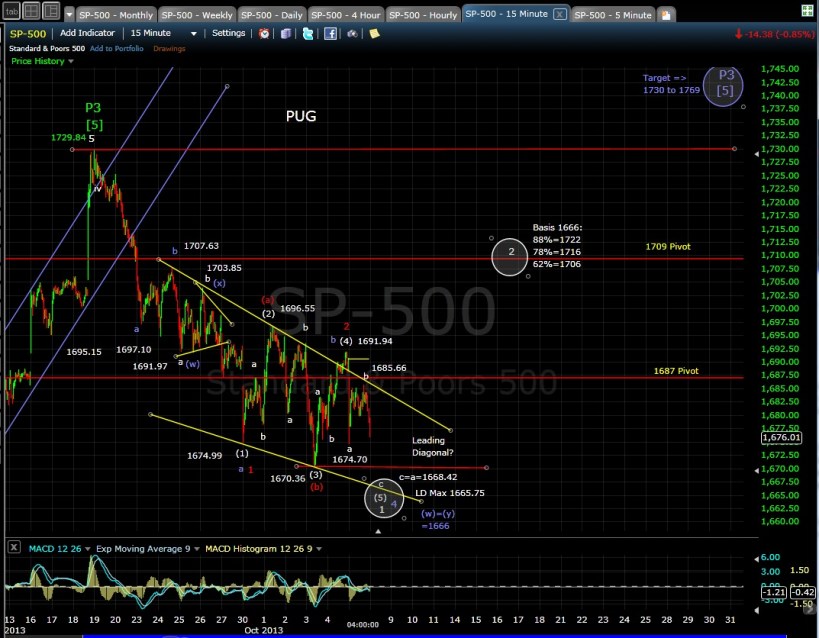Click Add Indicator
The image size is (819, 638).
pyautogui.click(x=87, y=33)
